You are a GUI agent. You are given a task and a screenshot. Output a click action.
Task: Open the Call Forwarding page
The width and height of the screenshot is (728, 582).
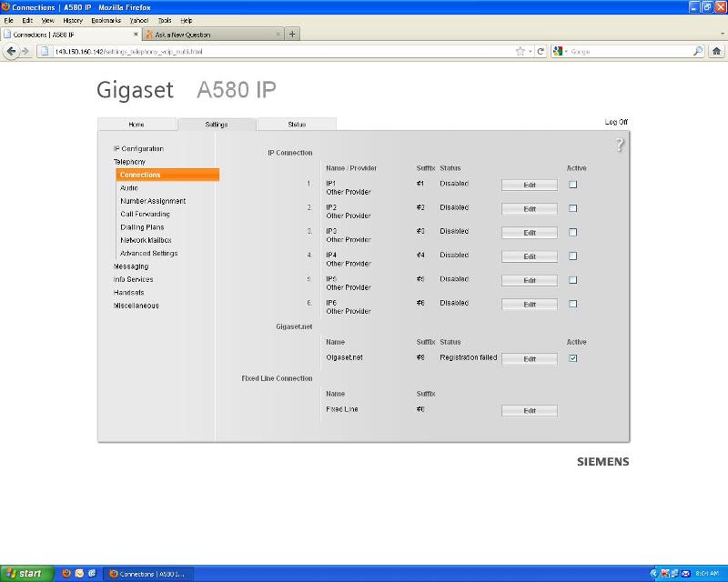pos(145,214)
